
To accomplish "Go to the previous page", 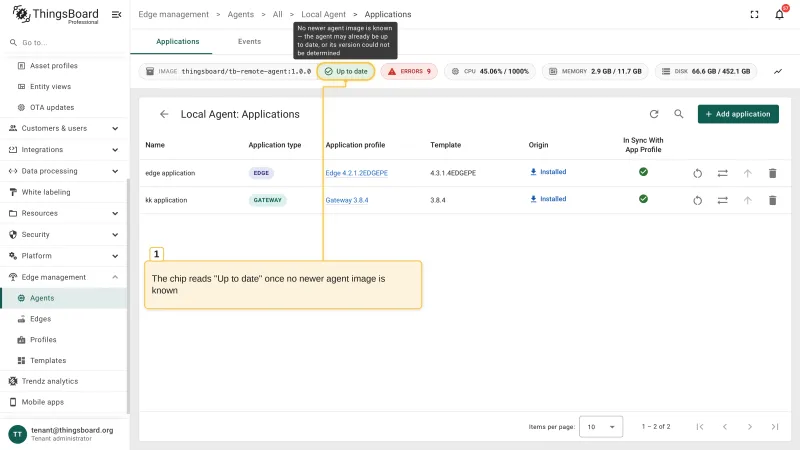I will pos(724,427).
